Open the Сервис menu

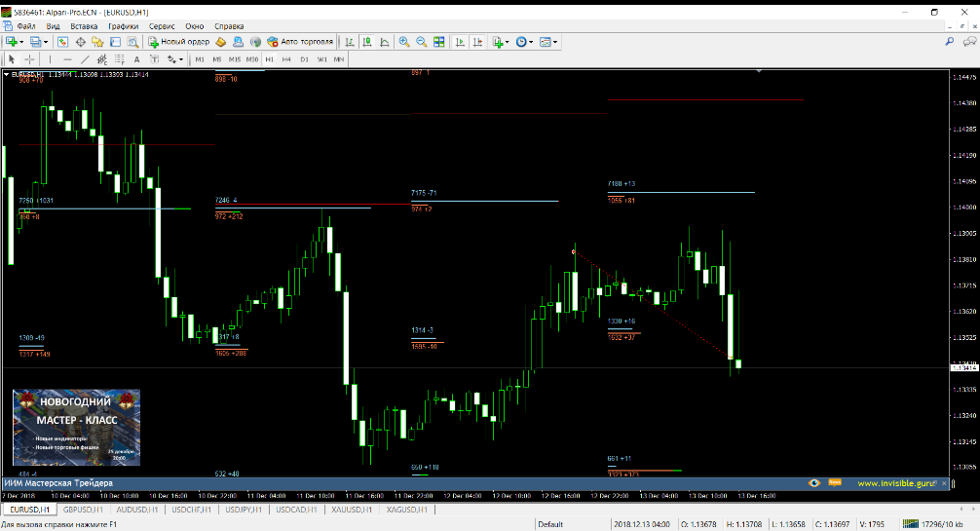(x=162, y=26)
